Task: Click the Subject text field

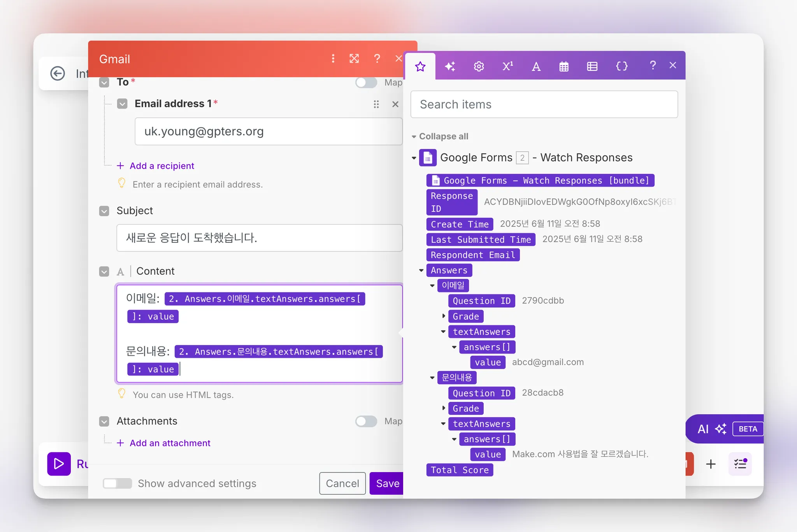Action: click(x=259, y=238)
